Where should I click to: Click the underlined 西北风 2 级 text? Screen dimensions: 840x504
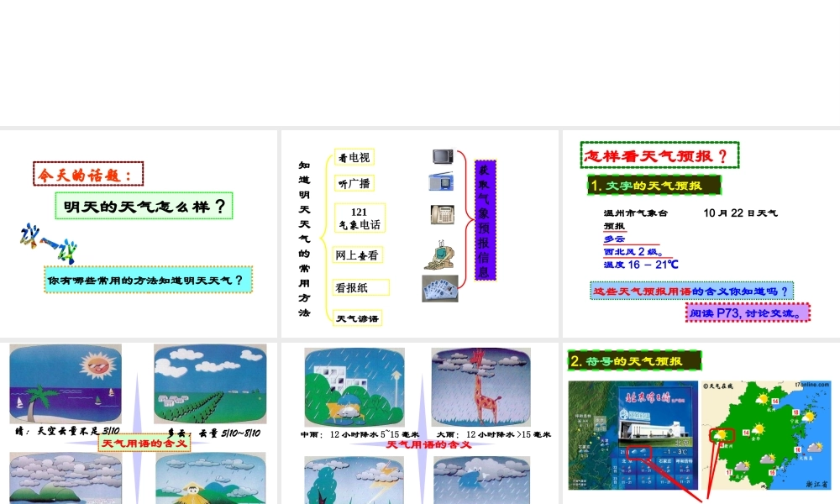point(633,252)
